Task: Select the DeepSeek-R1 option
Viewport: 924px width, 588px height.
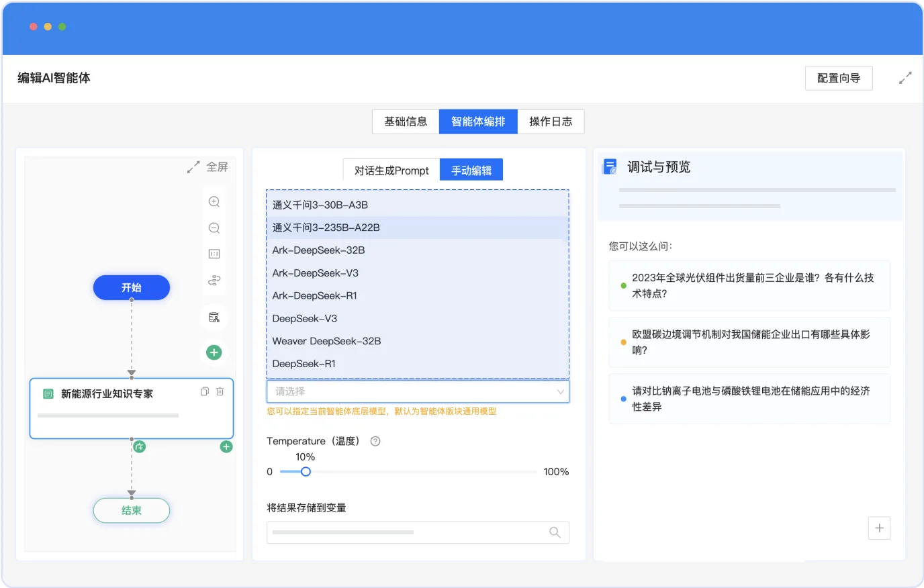Action: [418, 364]
